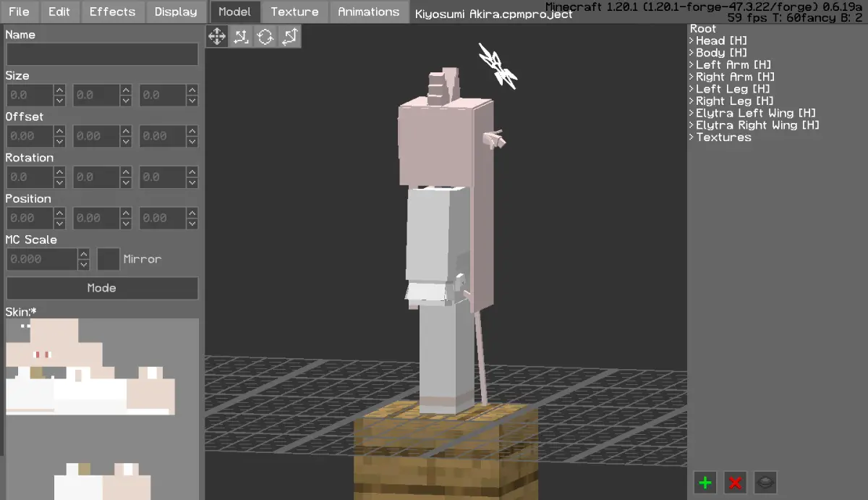Open the Display menu

coord(176,12)
